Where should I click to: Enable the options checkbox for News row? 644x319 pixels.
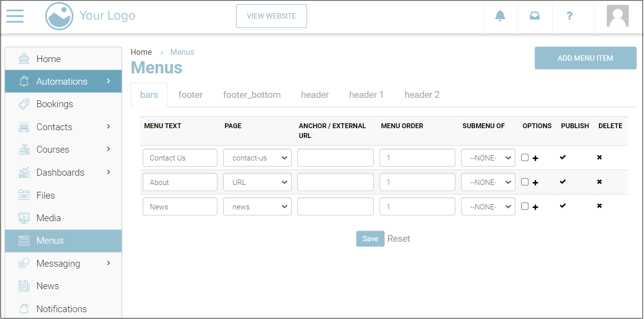(x=525, y=206)
